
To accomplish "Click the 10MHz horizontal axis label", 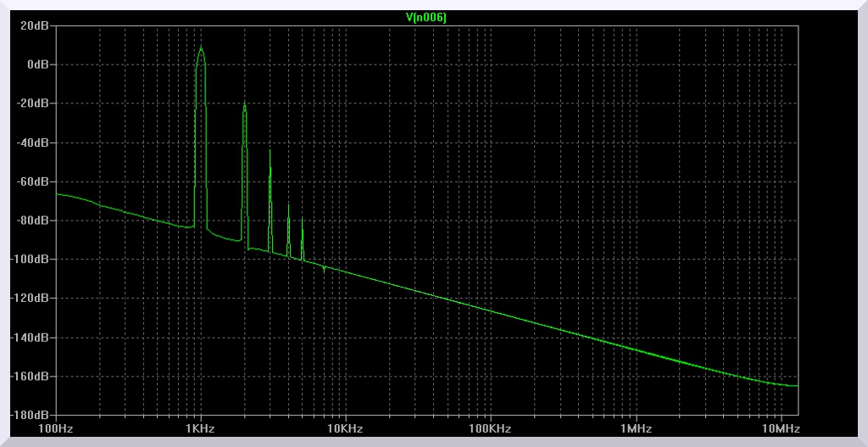I will (778, 429).
